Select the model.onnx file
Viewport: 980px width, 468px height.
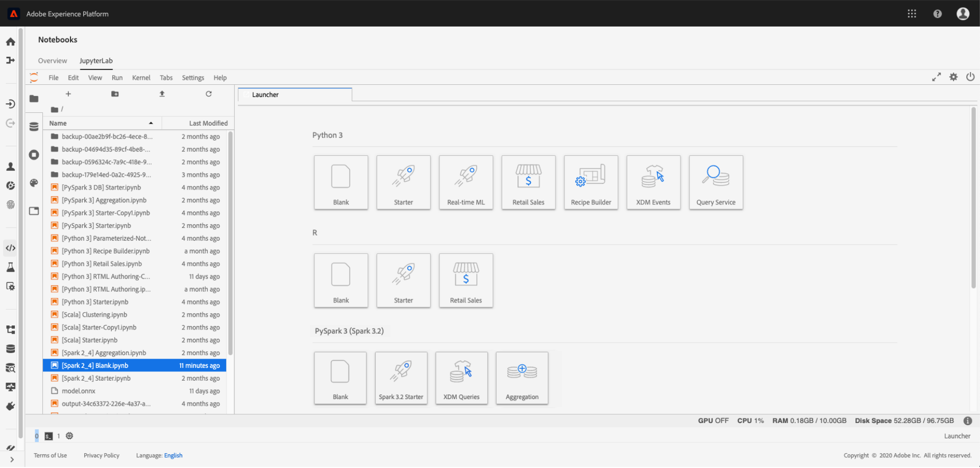tap(135, 391)
